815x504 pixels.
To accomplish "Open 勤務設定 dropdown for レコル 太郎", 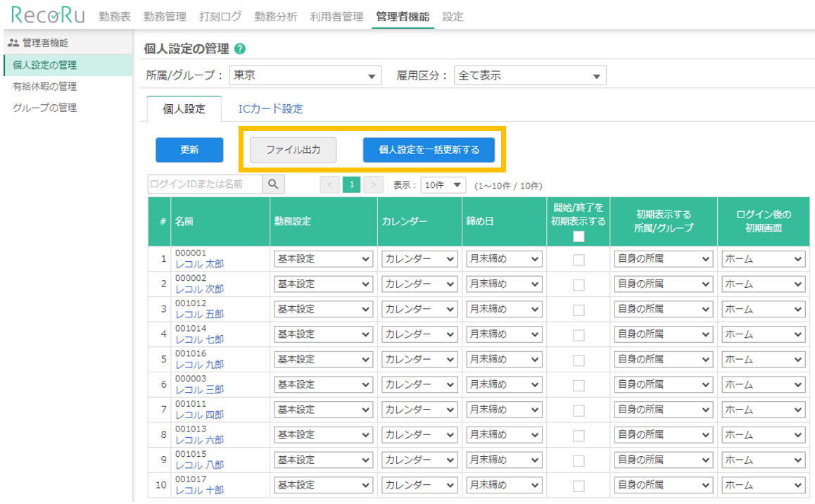I will pos(323,259).
